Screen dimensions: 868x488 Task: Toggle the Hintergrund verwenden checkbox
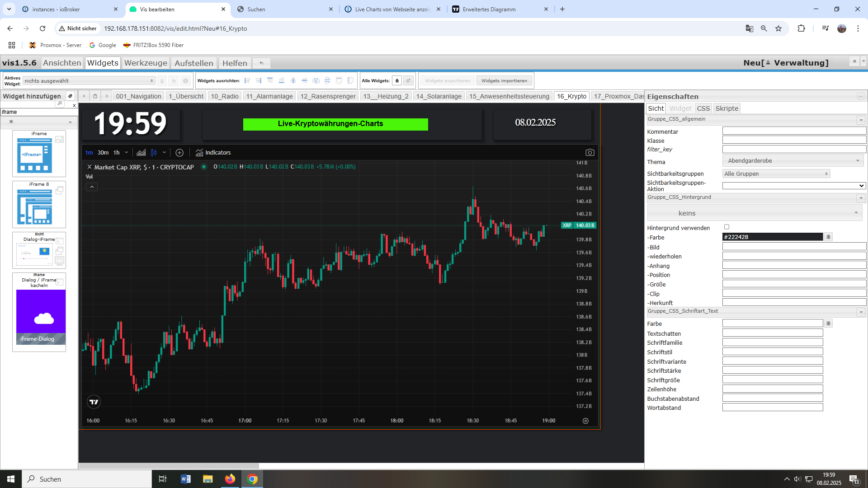(x=726, y=227)
